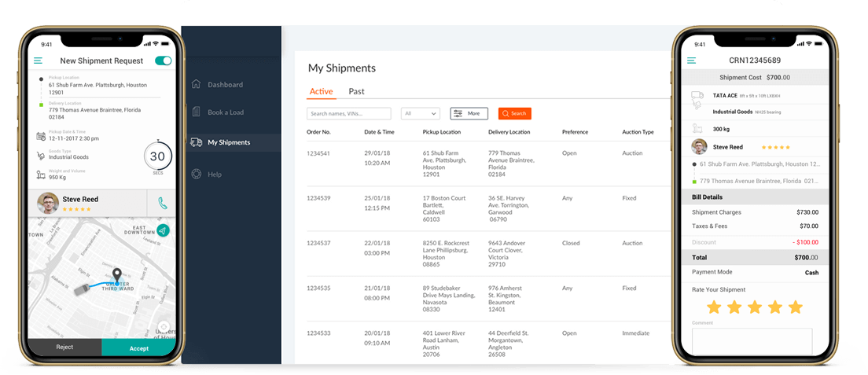Screen dimensions: 868x375
Task: Tap the calendar icon next to pickup date
Action: point(40,136)
